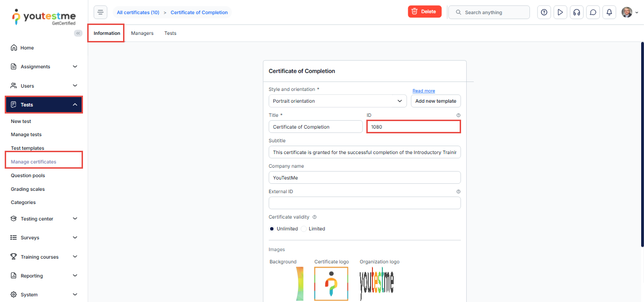Click the play tutorial icon
Image resolution: width=644 pixels, height=302 pixels.
pos(560,12)
